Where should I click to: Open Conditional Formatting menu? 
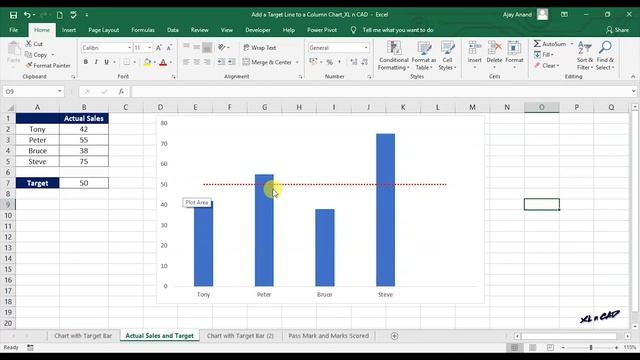coord(393,56)
